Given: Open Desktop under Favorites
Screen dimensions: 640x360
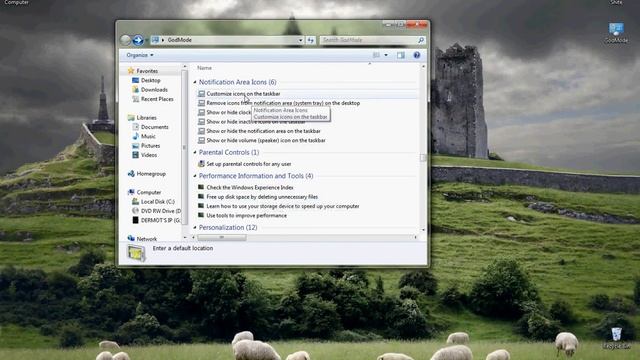Looking at the screenshot, I should pyautogui.click(x=150, y=80).
